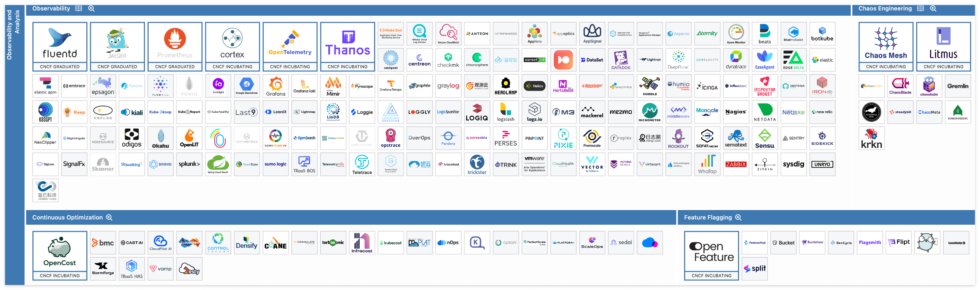980x290 pixels.
Task: Click the Chaos Engineering heading
Action: pyautogui.click(x=885, y=8)
